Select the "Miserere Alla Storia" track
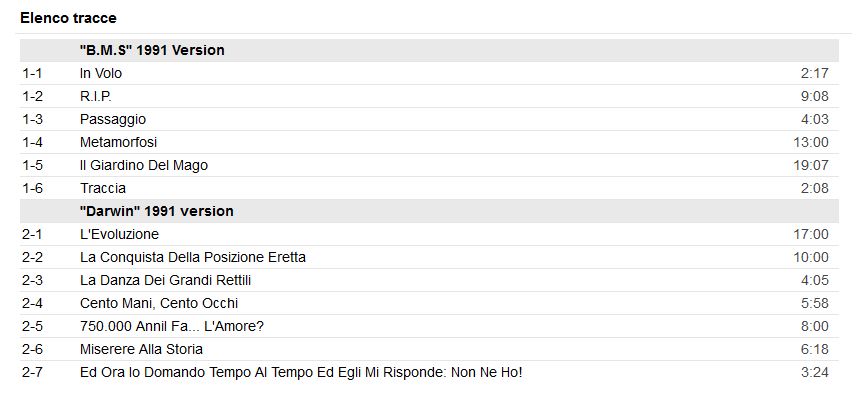 141,349
